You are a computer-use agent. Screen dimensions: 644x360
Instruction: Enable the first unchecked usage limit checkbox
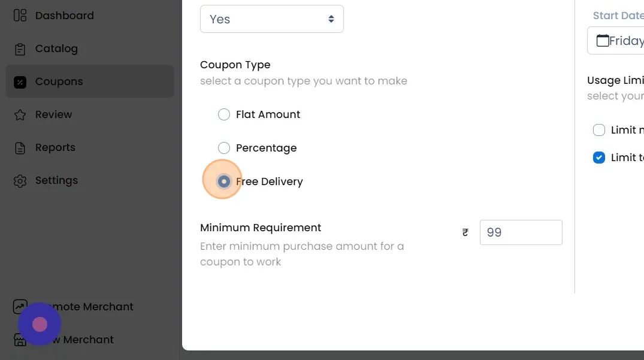[599, 130]
